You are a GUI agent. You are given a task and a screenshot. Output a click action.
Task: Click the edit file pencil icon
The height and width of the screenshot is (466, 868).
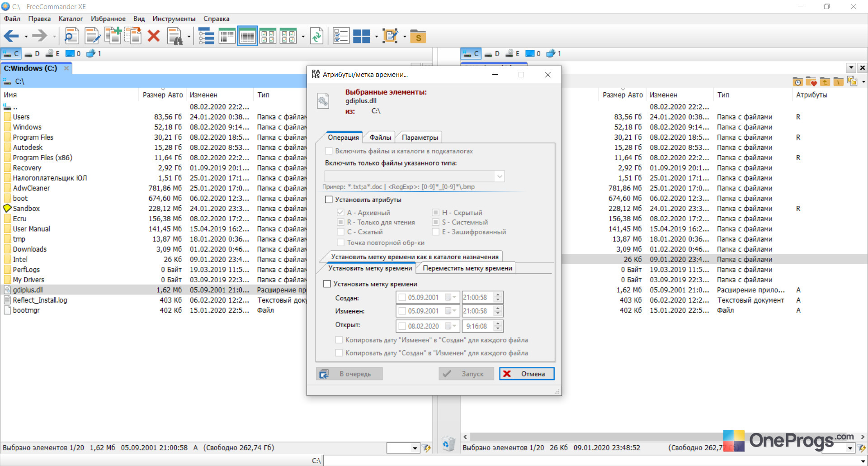[x=92, y=36]
